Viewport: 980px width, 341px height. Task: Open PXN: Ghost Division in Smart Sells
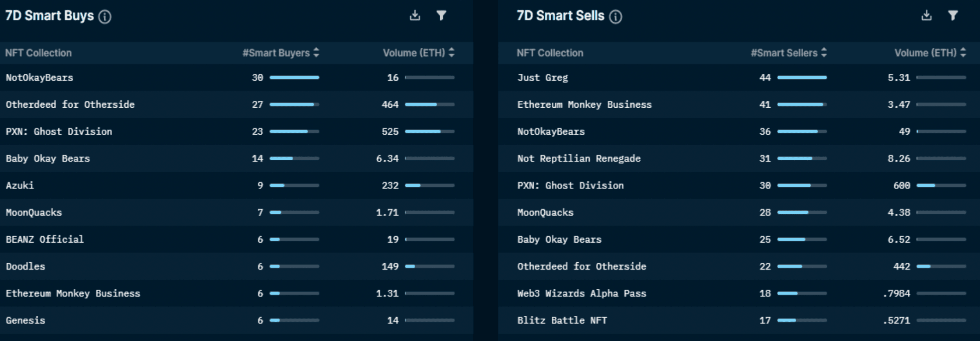click(570, 185)
